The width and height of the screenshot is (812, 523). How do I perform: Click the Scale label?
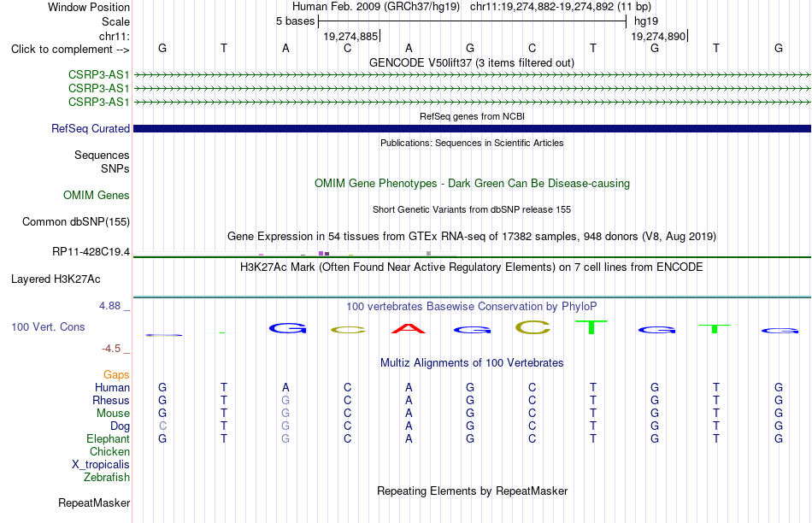pos(115,21)
